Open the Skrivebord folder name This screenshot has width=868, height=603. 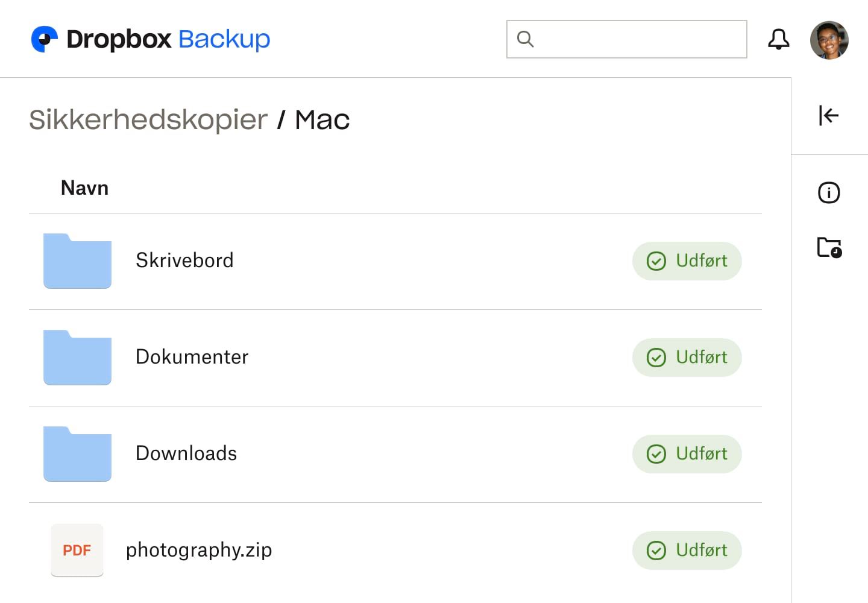click(x=184, y=260)
